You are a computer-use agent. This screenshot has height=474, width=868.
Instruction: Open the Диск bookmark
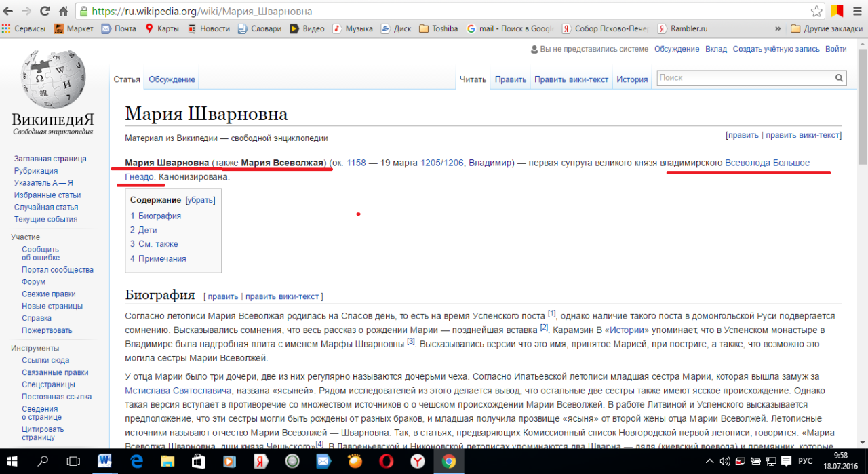point(396,28)
